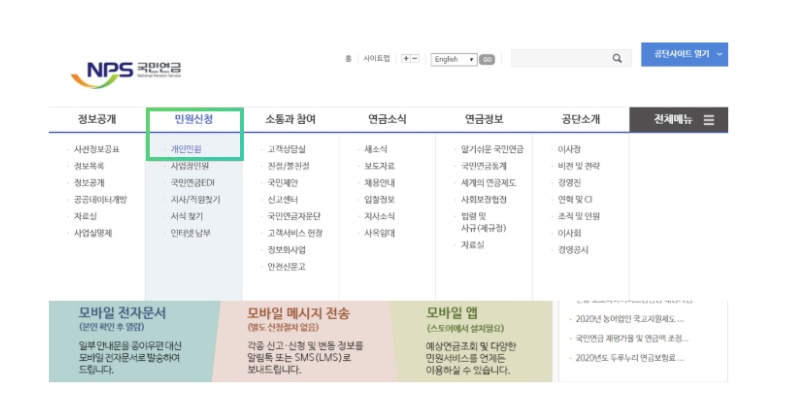Image resolution: width=791 pixels, height=395 pixels.
Task: Open the English language dropdown
Action: tap(454, 59)
